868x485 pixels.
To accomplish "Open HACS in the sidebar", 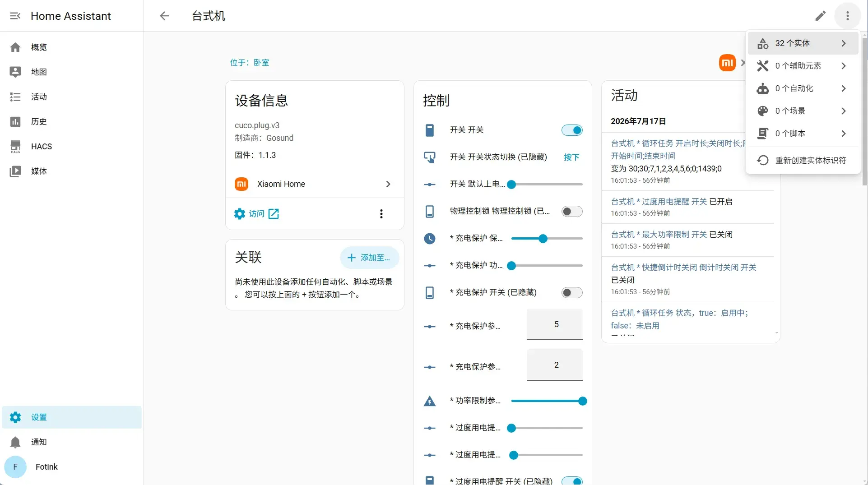I will [72, 146].
